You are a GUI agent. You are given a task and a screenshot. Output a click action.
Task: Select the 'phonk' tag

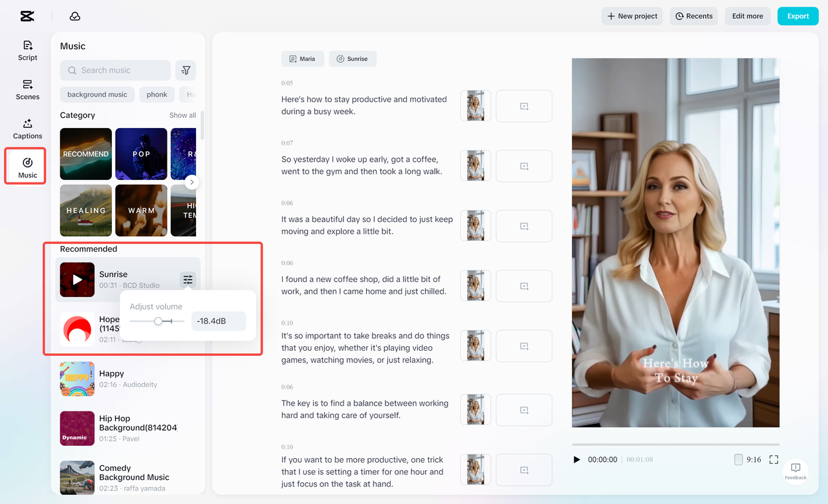(157, 94)
